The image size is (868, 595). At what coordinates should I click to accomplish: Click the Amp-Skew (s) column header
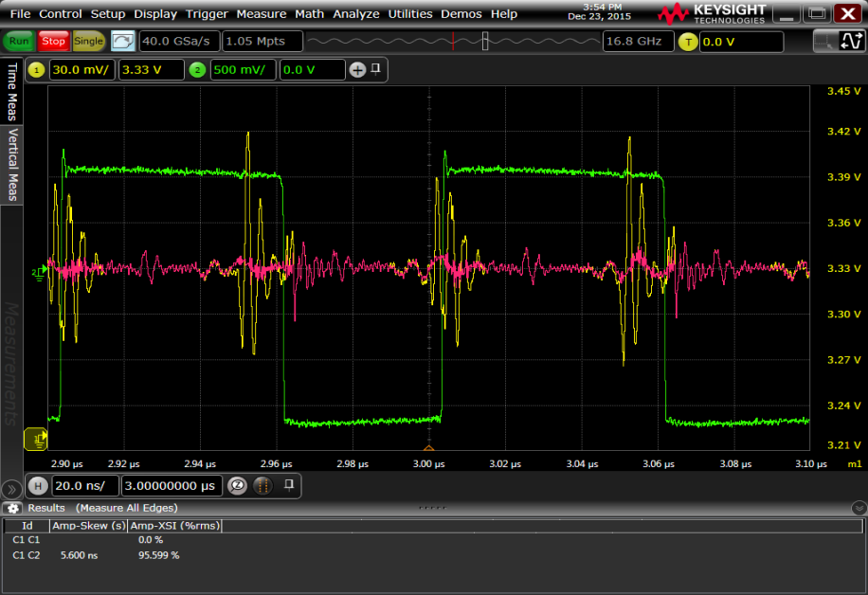tap(88, 526)
